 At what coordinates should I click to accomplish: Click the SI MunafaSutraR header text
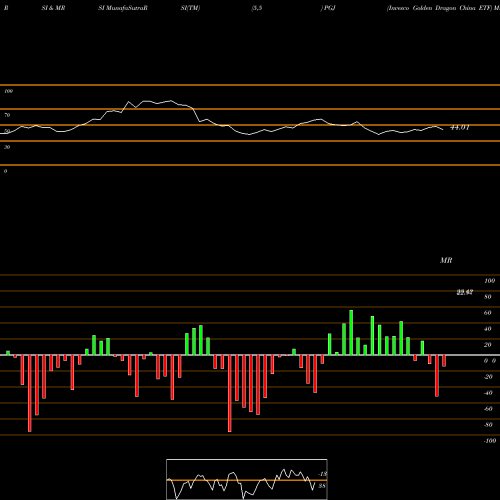click(123, 8)
